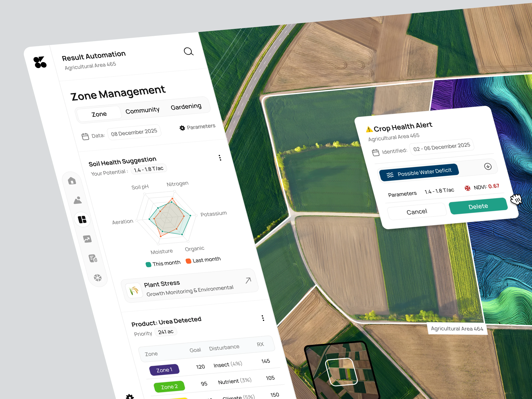This screenshot has height=399, width=532.
Task: Click the search magnifier icon
Action: 189,51
